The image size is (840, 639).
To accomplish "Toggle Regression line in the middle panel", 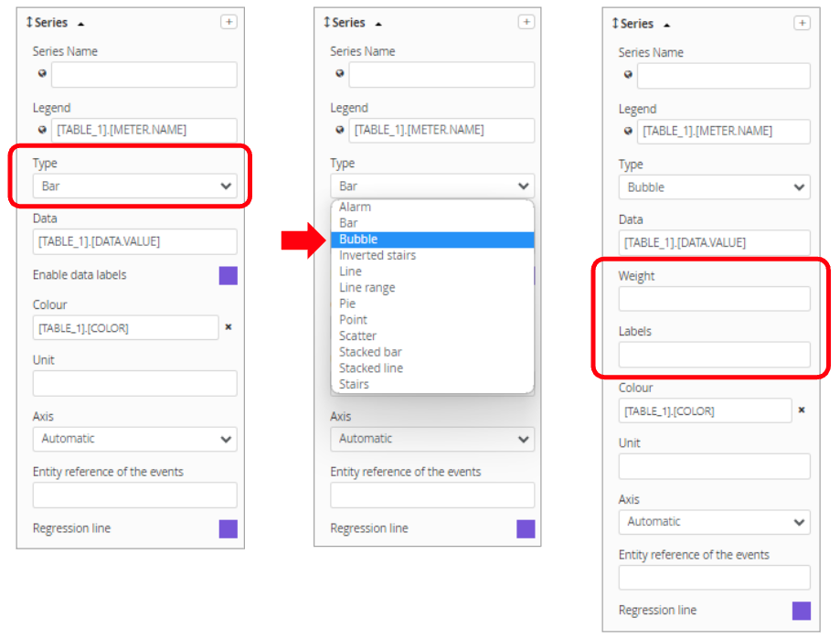I will click(526, 528).
